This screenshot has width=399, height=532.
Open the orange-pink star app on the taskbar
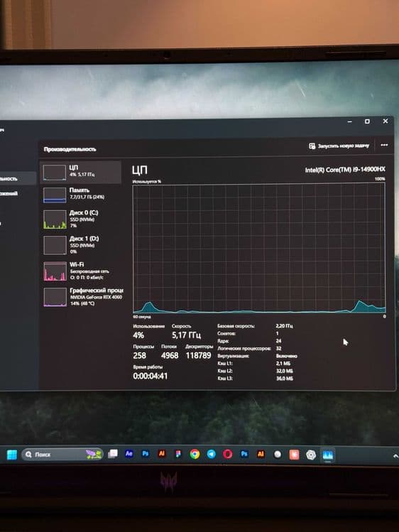(294, 455)
